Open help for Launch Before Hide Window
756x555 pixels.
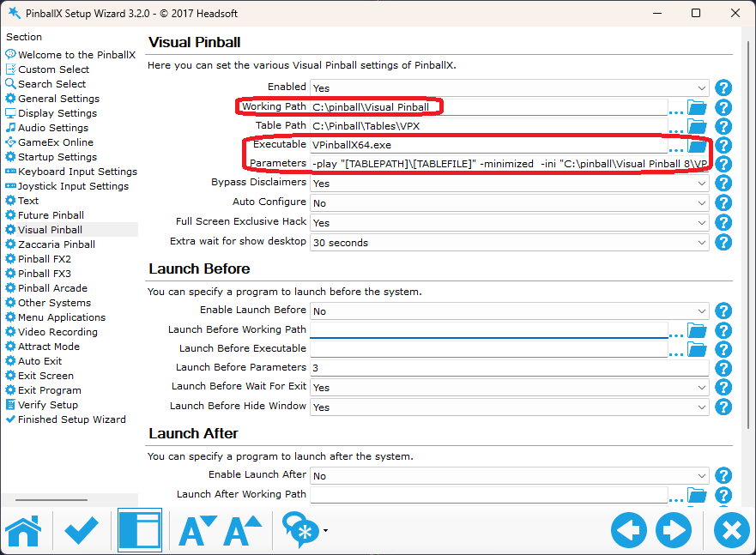click(723, 407)
